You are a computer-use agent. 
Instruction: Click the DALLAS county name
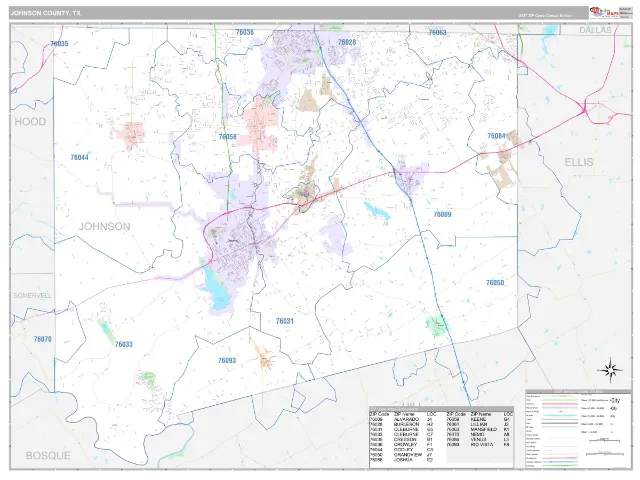[596, 30]
